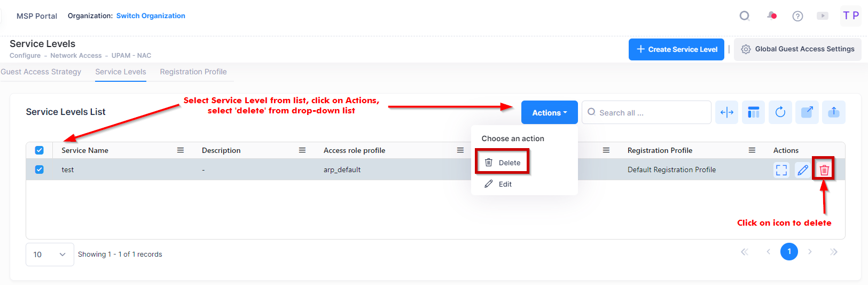Click the export list icon
The width and height of the screenshot is (868, 285).
(x=807, y=112)
